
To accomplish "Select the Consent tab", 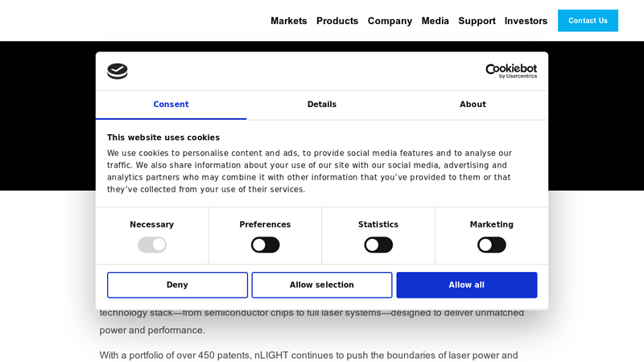I will [171, 105].
